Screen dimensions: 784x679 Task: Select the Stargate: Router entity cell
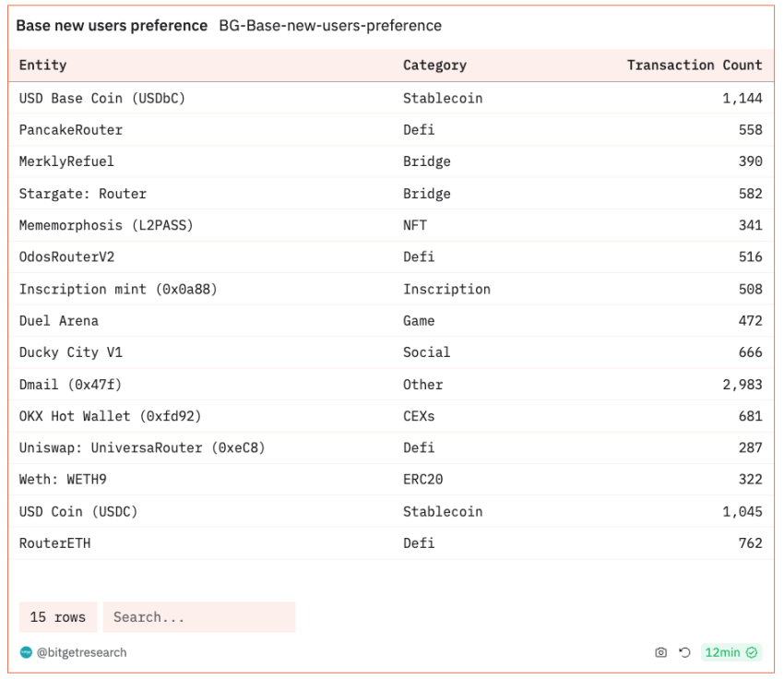(x=83, y=194)
